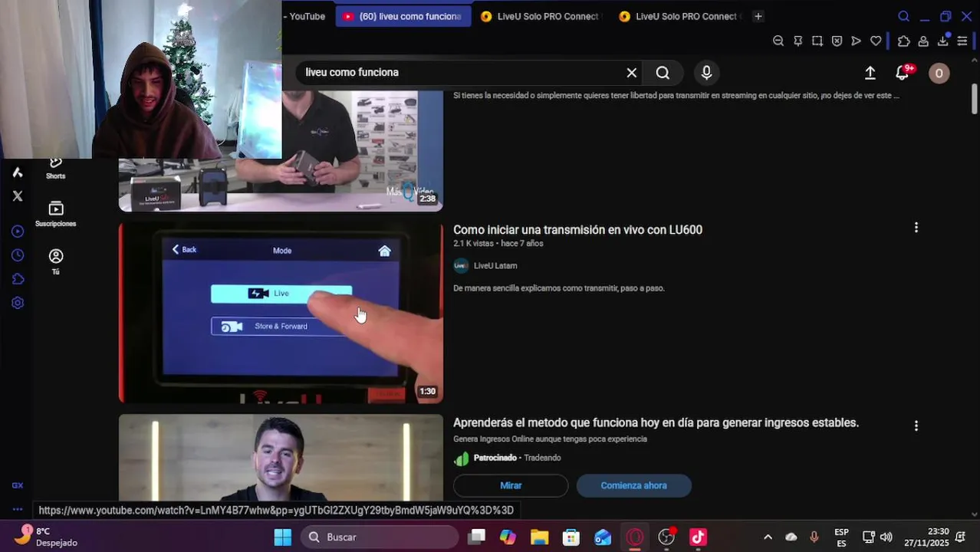Search tabs with the title-bar magnifier

point(903,16)
